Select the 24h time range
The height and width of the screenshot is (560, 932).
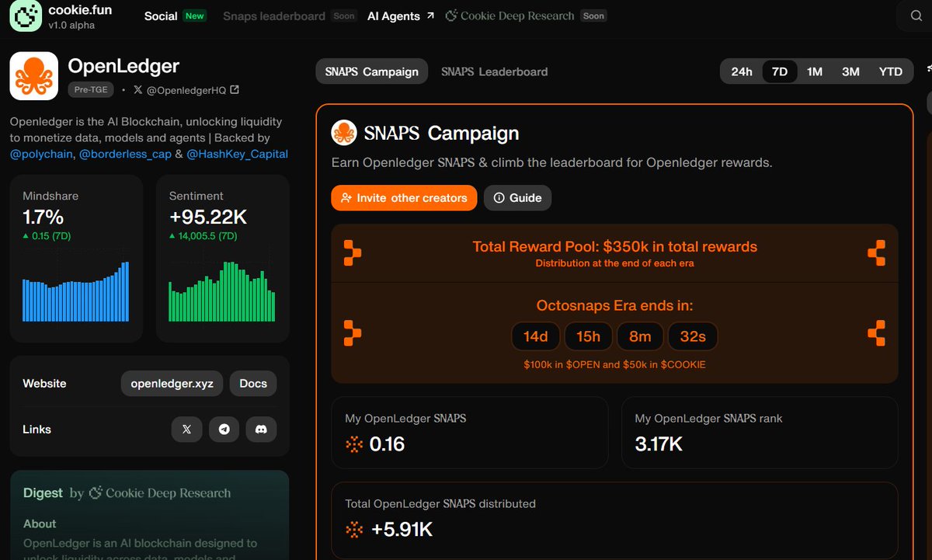point(742,71)
